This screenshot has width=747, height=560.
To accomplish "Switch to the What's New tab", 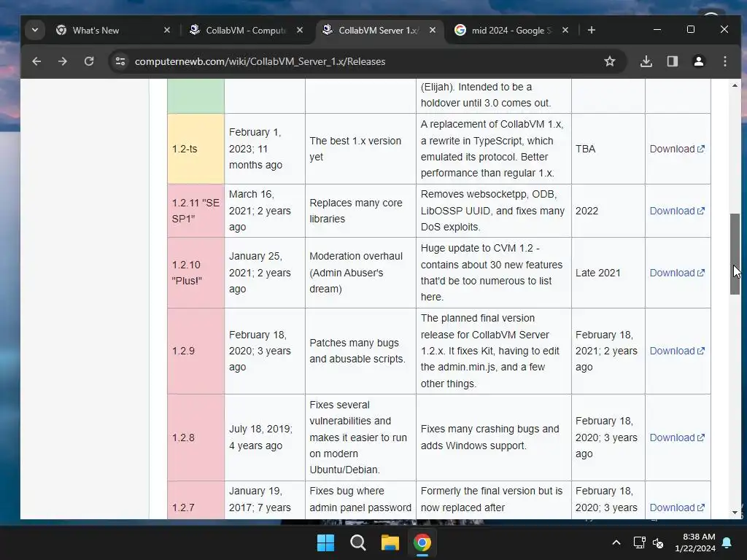I will click(113, 30).
